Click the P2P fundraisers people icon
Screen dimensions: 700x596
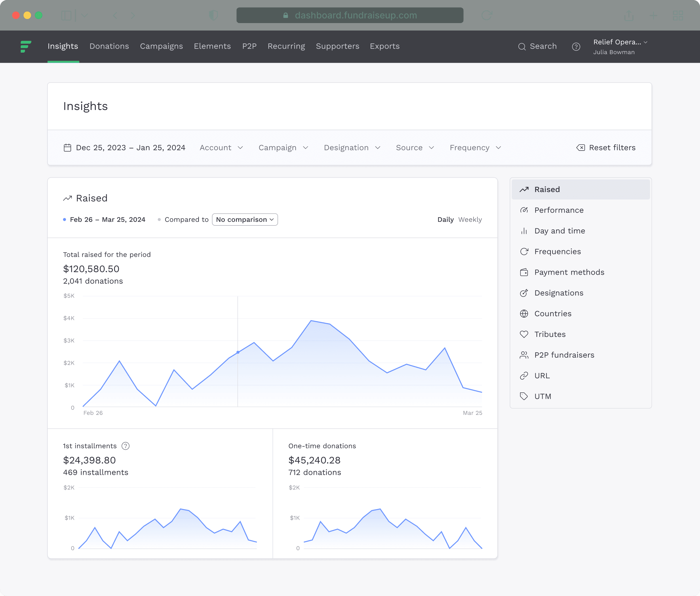click(524, 355)
